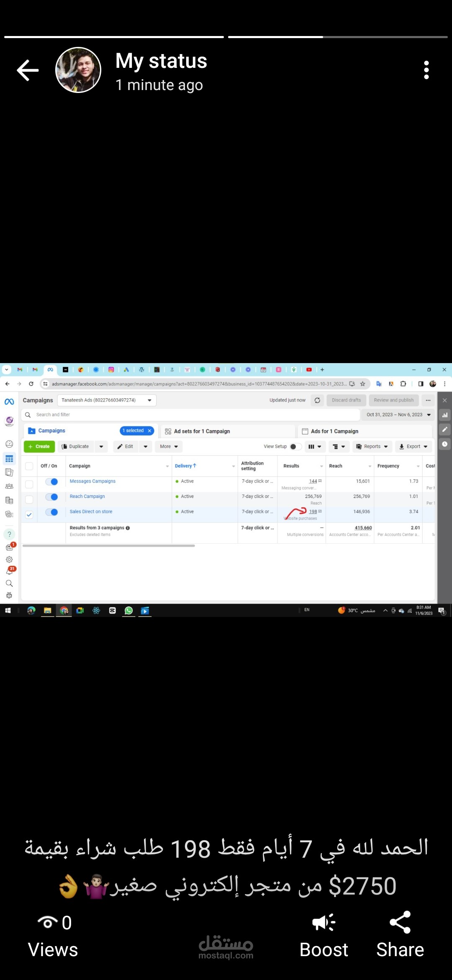Click the browser reload icon

[31, 384]
